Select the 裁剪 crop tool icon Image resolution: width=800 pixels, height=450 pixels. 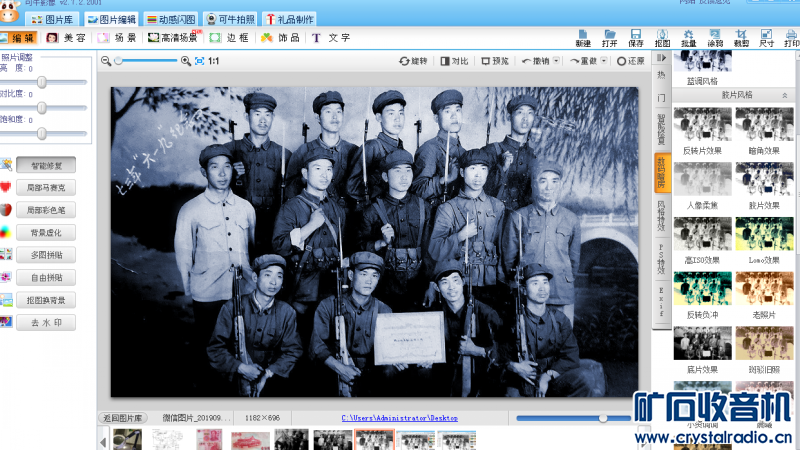[741, 38]
